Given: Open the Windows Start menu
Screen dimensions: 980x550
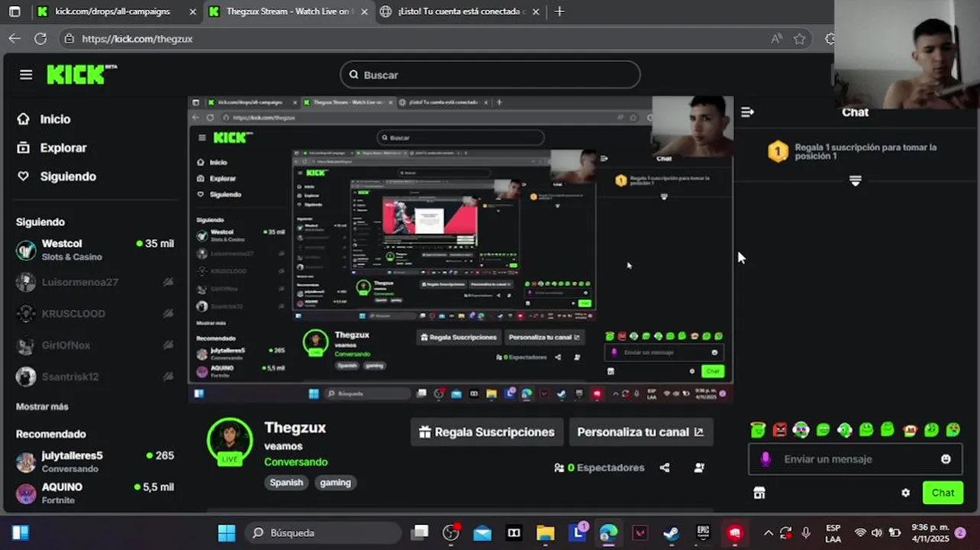Looking at the screenshot, I should click(227, 533).
